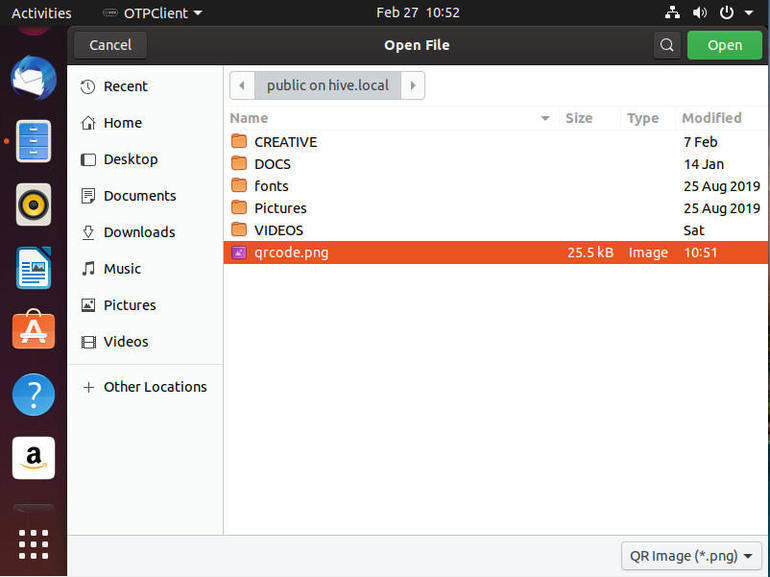Select the qrcode.png file row

[x=400, y=253]
